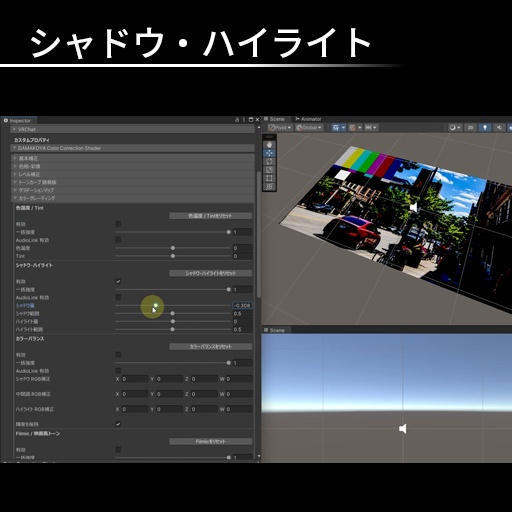
Task: Click the snap increment icon
Action: 368,128
